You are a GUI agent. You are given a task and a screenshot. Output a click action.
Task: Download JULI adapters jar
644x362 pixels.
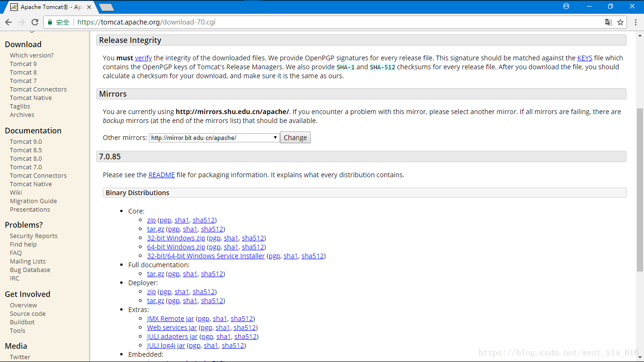172,337
